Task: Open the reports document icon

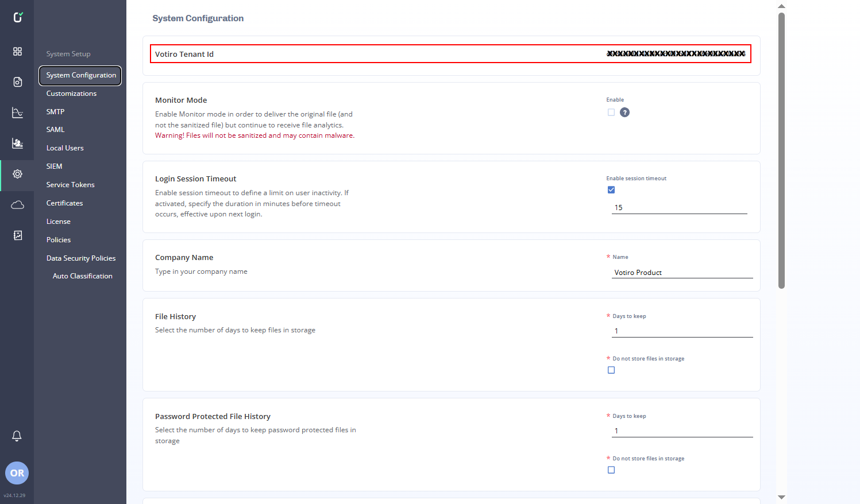Action: tap(17, 235)
